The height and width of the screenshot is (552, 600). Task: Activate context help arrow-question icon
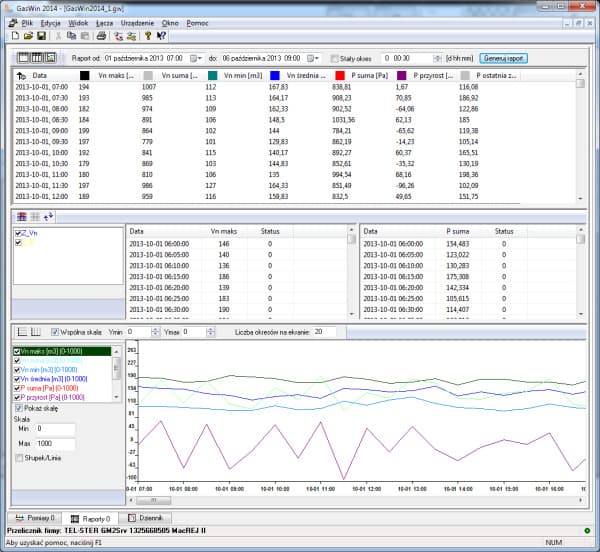point(161,36)
